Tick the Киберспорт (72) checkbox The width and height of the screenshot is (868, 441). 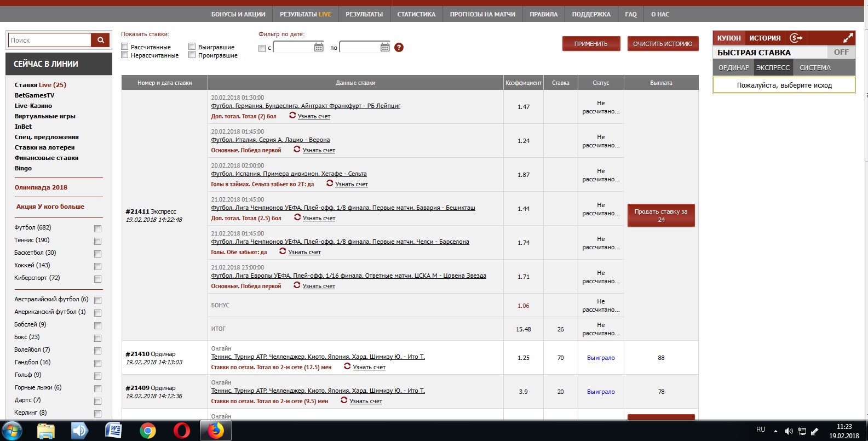pyautogui.click(x=97, y=279)
